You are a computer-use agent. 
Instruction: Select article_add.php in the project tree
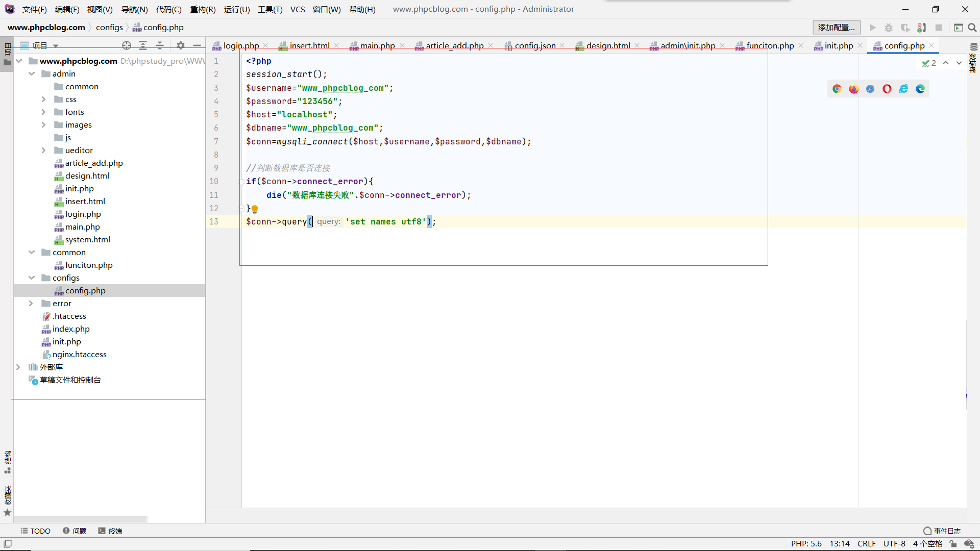94,163
